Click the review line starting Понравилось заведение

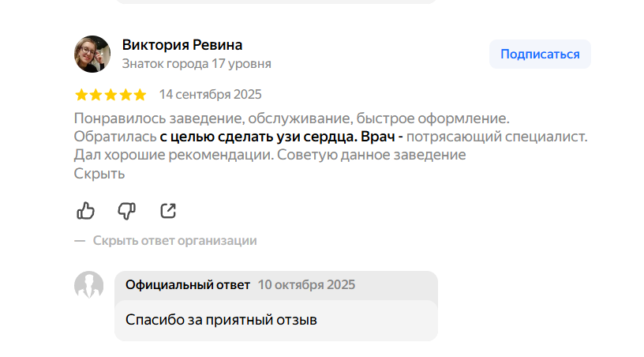pyautogui.click(x=292, y=118)
